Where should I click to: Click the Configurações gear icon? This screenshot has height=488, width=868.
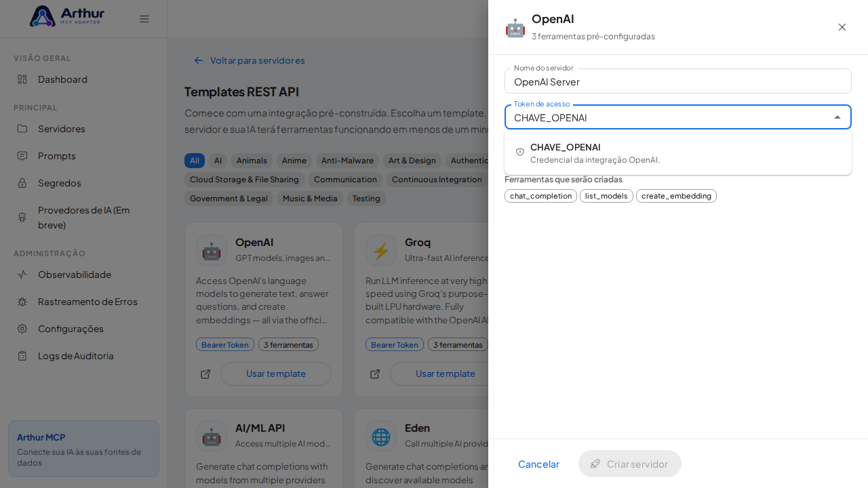22,329
